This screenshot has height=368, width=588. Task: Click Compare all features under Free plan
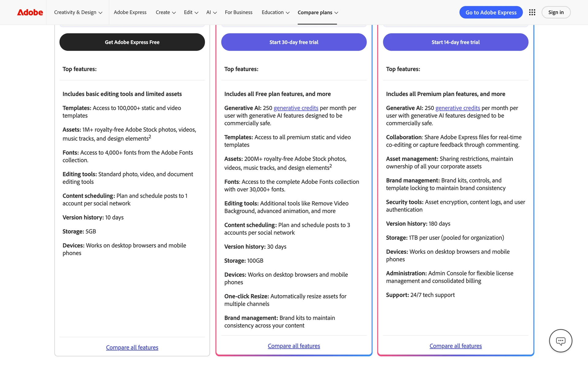click(x=132, y=347)
